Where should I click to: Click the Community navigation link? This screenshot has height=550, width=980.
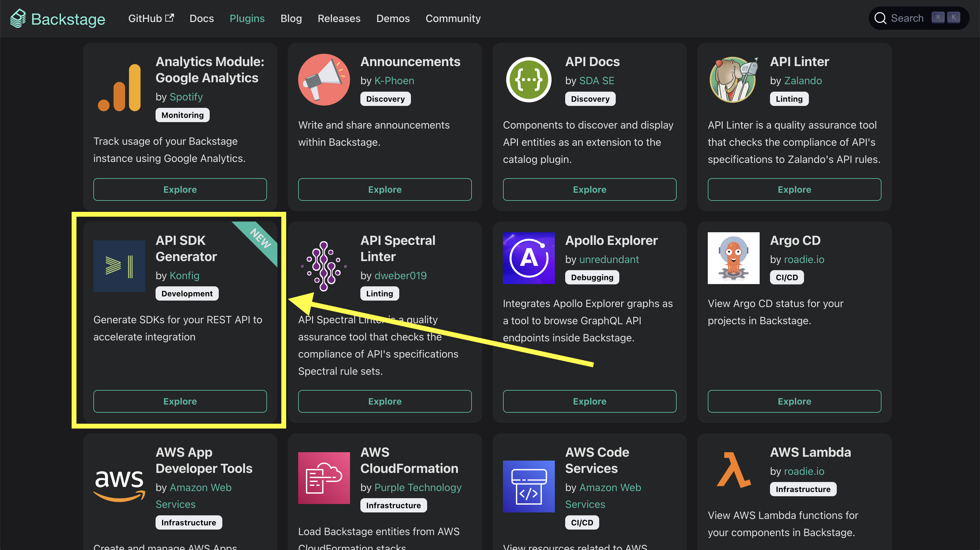click(x=452, y=18)
